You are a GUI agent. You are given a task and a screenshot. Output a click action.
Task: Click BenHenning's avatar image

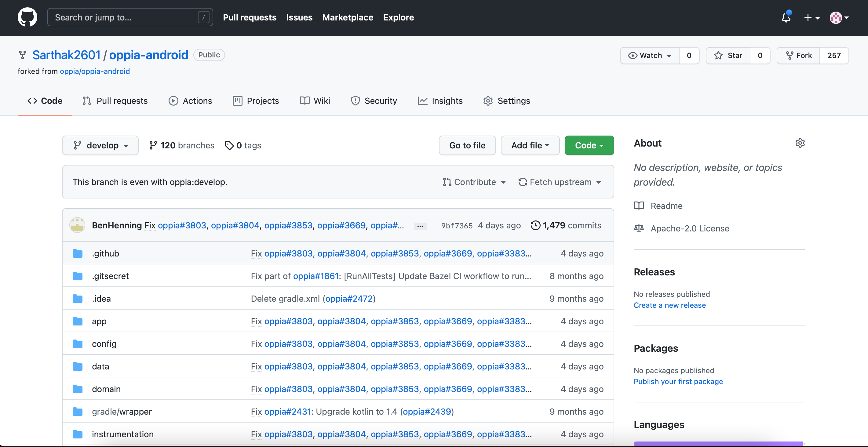point(77,225)
